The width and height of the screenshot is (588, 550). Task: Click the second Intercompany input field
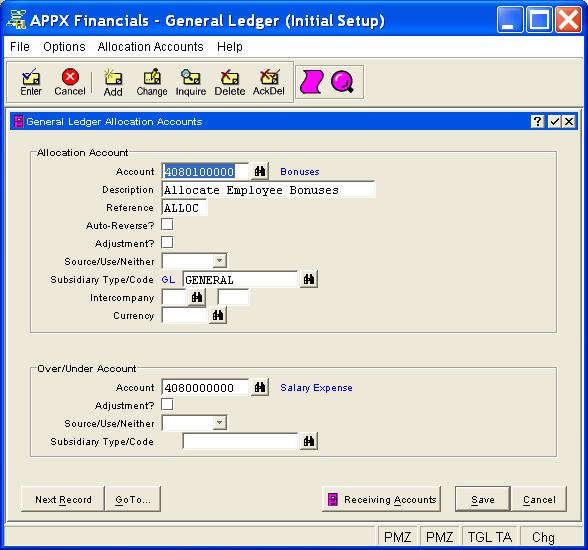point(233,298)
